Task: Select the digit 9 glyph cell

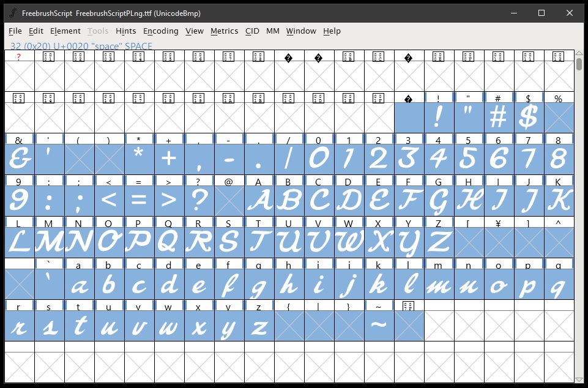Action: [20, 201]
